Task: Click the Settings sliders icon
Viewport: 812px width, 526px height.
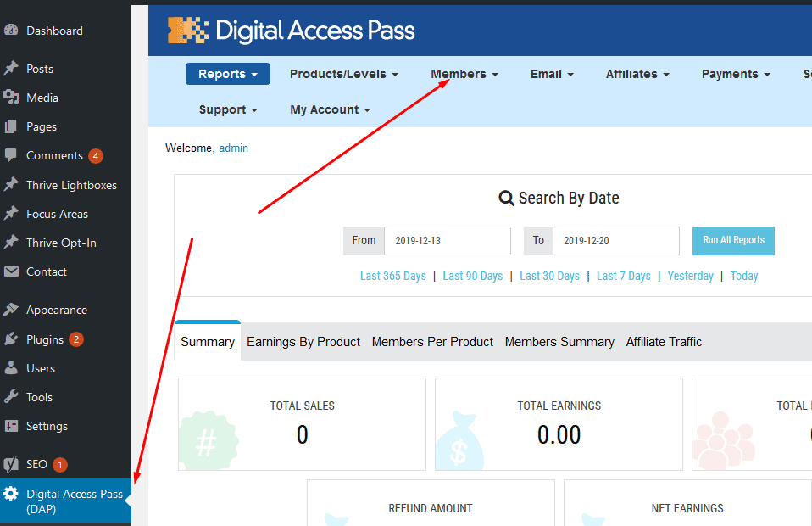Action: [x=11, y=426]
